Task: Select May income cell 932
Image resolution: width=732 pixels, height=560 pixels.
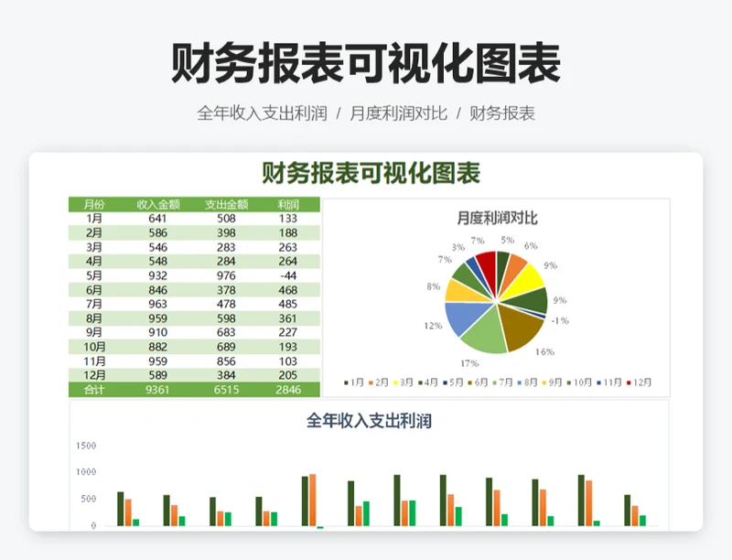Action: point(157,275)
